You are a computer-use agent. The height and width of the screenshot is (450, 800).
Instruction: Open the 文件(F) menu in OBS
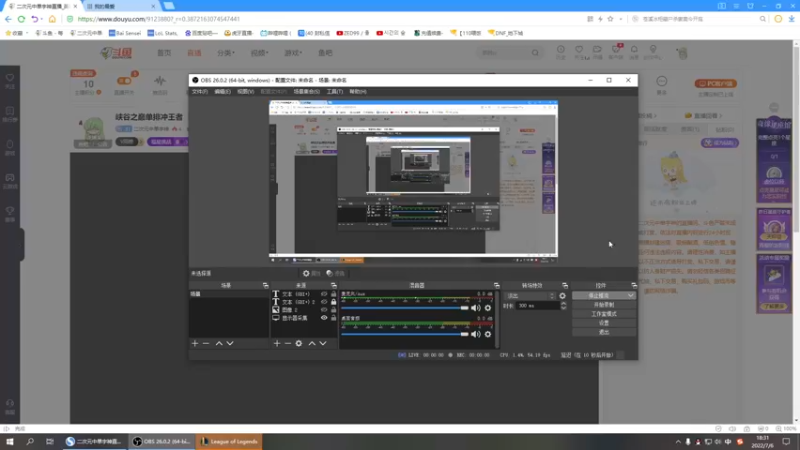pyautogui.click(x=200, y=92)
